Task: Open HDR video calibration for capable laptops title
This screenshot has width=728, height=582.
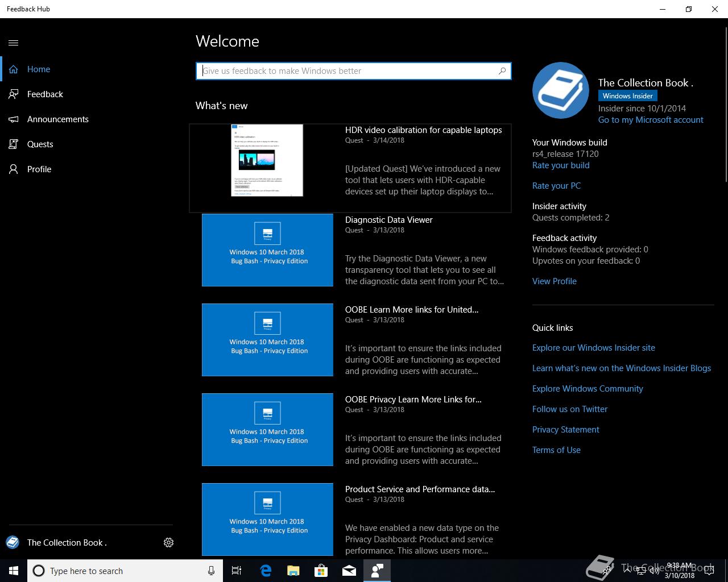Action: [424, 130]
